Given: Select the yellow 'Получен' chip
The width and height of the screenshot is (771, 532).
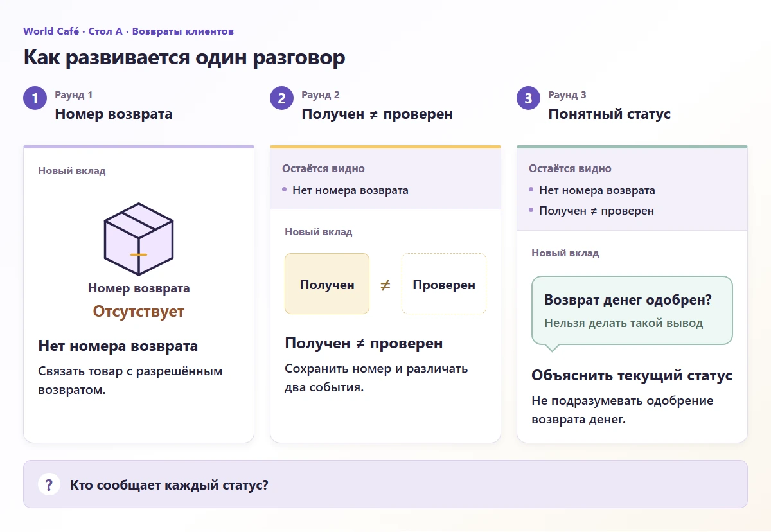Looking at the screenshot, I should point(327,284).
